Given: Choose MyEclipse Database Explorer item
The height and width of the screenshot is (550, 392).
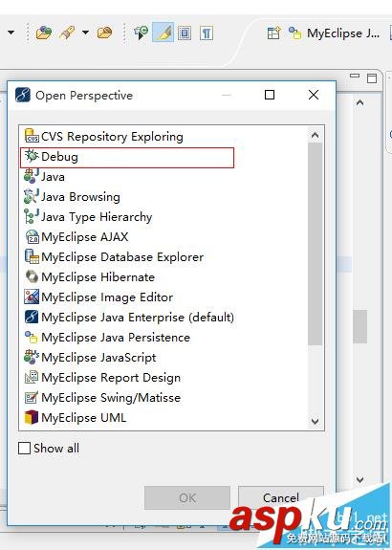Looking at the screenshot, I should (x=114, y=256).
